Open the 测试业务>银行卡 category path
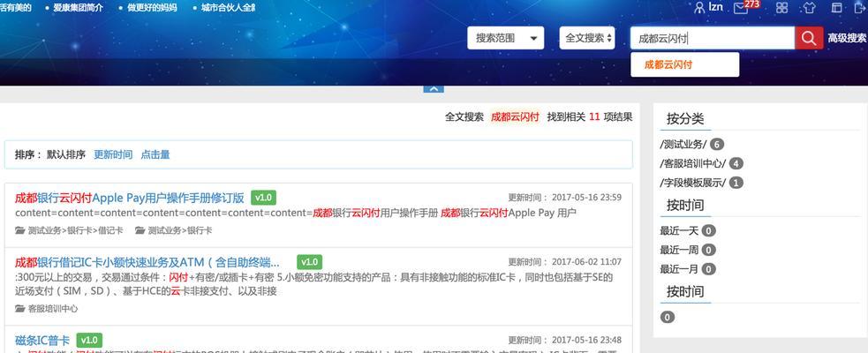 [x=180, y=230]
